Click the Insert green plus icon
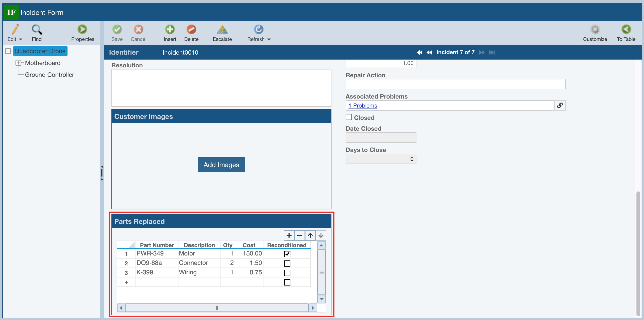Image resolution: width=644 pixels, height=320 pixels. click(170, 30)
